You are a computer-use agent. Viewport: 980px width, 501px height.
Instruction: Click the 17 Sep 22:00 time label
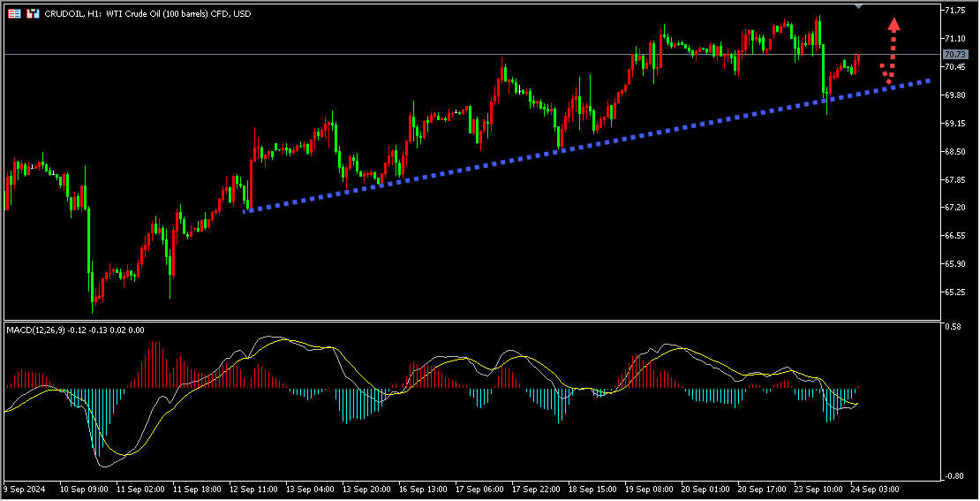point(536,490)
